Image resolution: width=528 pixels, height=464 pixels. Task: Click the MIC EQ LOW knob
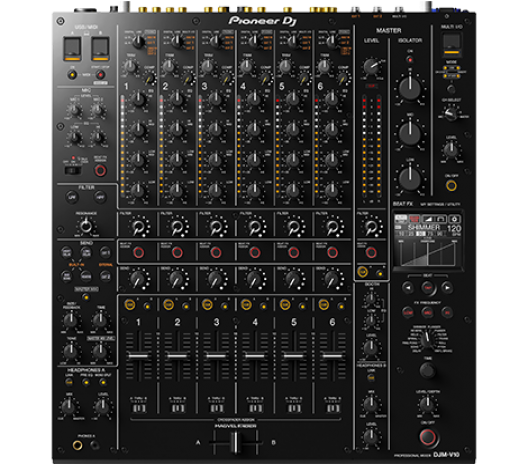(x=75, y=137)
